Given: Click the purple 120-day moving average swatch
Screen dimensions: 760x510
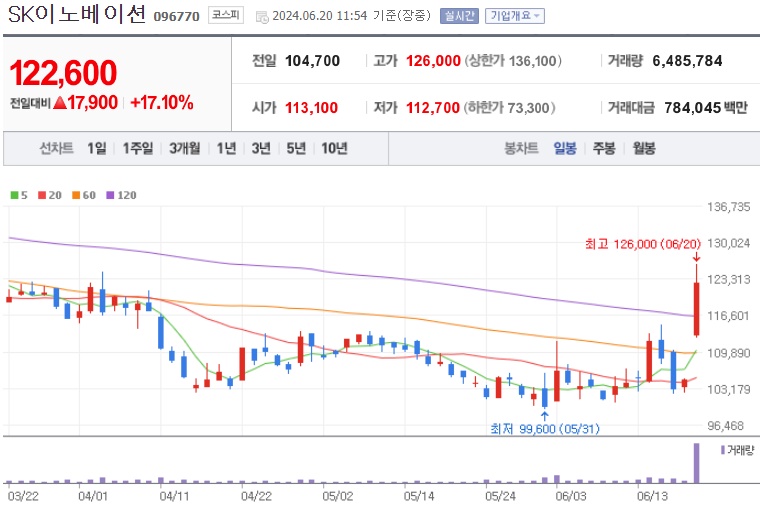Looking at the screenshot, I should pos(110,195).
